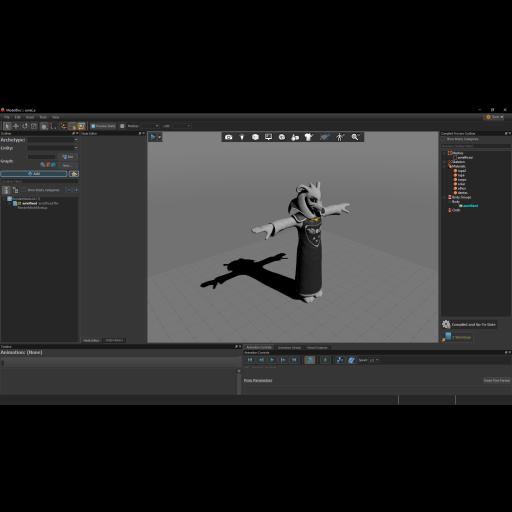Screen dimensions: 512x512
Task: Click the blue Add button
Action: tap(34, 174)
